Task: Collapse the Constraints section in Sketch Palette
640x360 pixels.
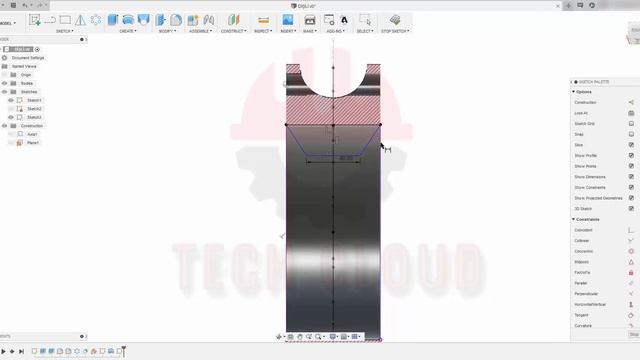Action: pos(573,219)
